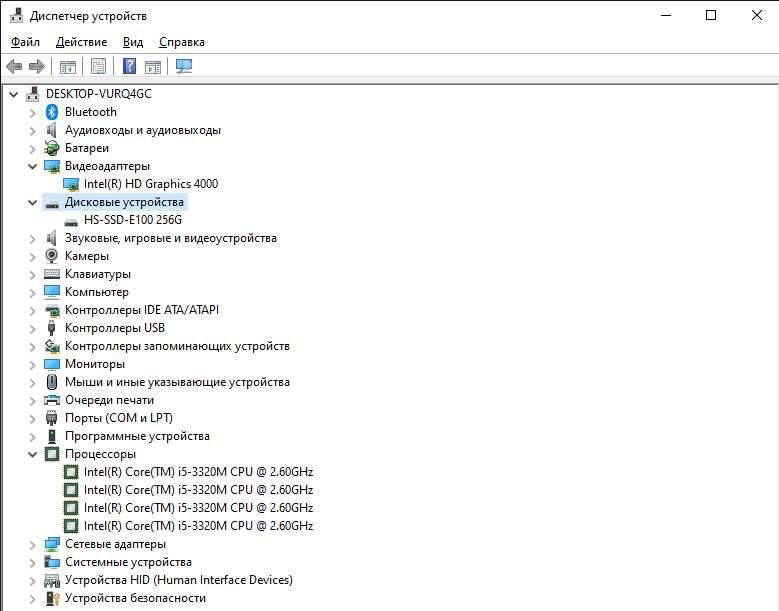Viewport: 779px width, 611px height.
Task: Click the Контроллеры USB plug icon
Action: 51,328
